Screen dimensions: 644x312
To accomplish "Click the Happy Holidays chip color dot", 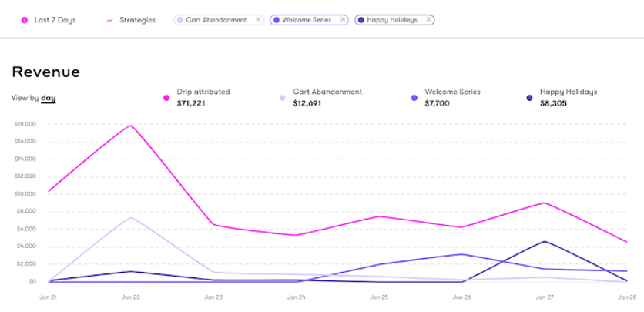I will point(361,20).
